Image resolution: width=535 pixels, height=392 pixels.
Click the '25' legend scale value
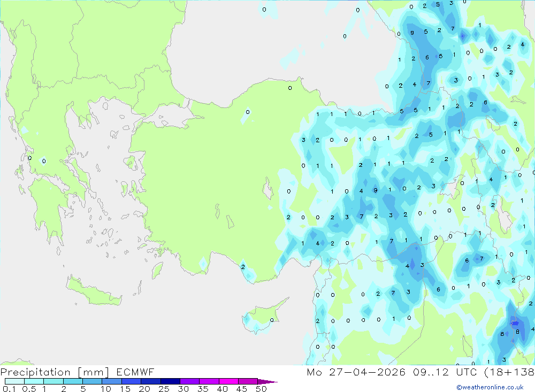tap(164, 389)
